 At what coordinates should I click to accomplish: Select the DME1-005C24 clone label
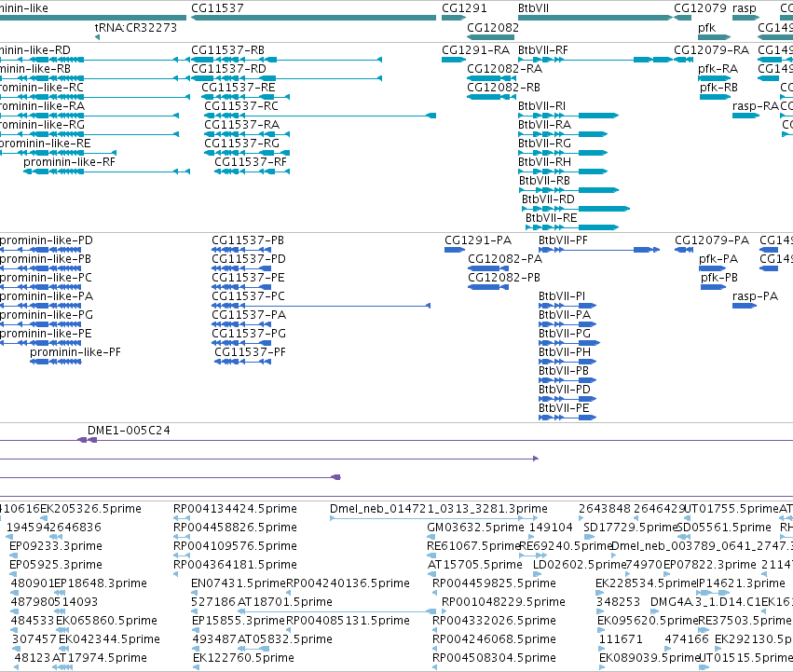click(129, 431)
